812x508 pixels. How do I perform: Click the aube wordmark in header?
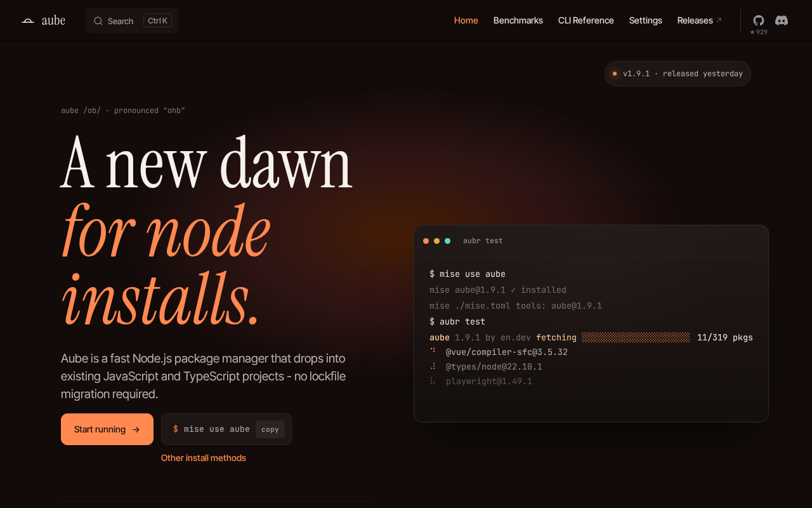53,20
